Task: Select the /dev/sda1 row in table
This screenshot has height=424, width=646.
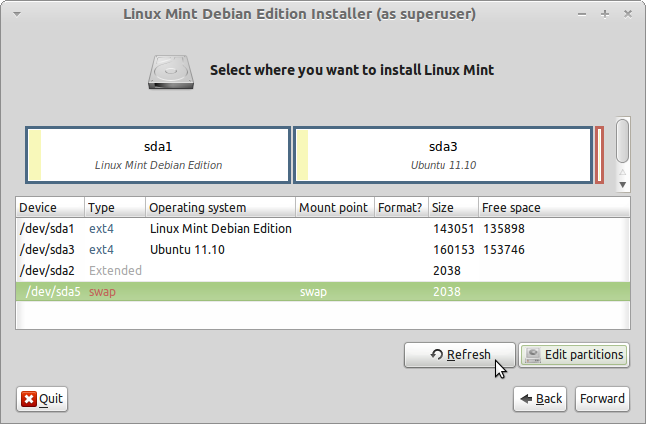Action: (x=323, y=229)
